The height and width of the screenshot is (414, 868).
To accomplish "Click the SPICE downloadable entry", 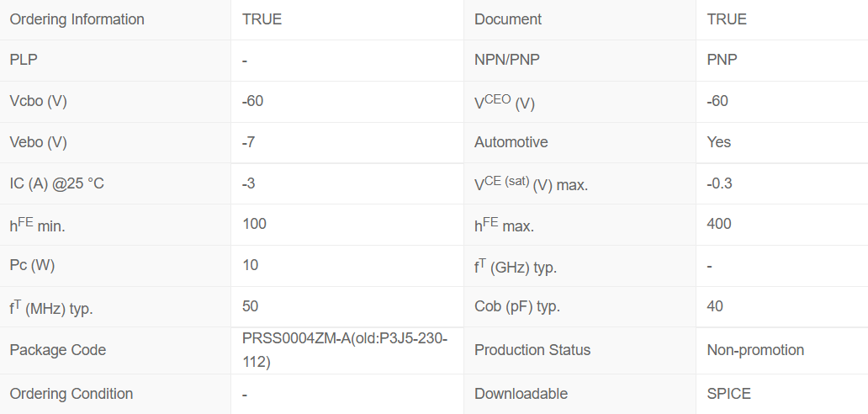I will point(729,394).
